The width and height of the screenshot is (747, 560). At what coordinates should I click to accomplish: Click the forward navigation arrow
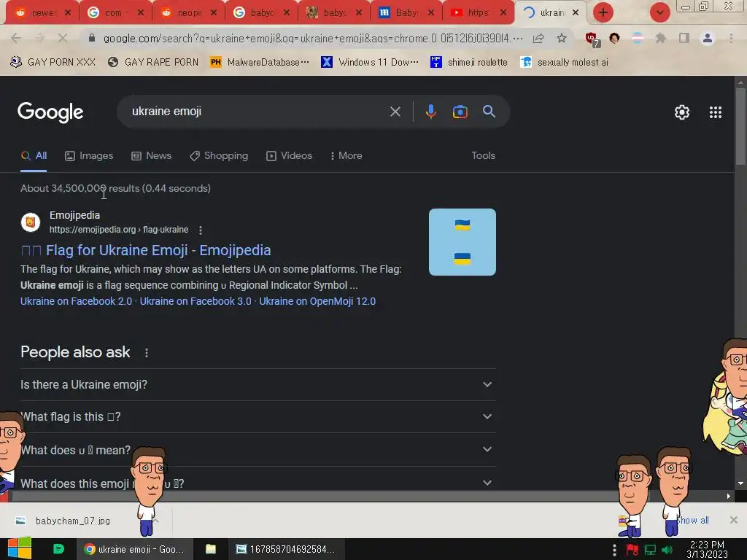[x=39, y=38]
